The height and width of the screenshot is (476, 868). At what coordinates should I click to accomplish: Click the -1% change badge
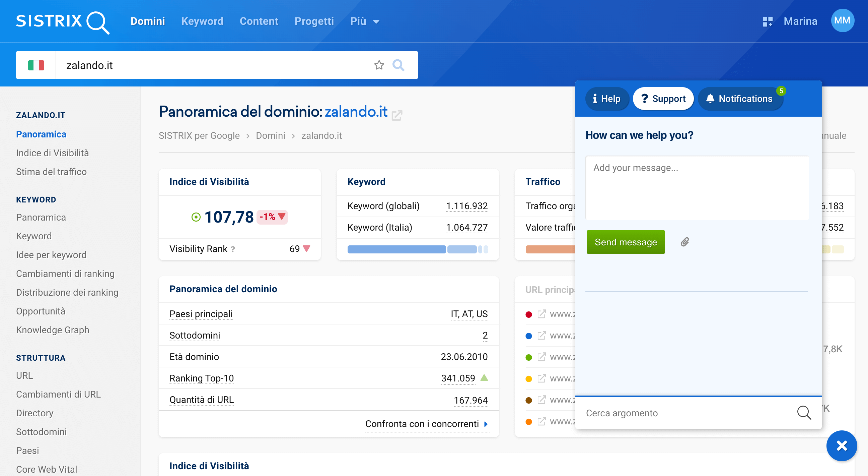tap(272, 217)
